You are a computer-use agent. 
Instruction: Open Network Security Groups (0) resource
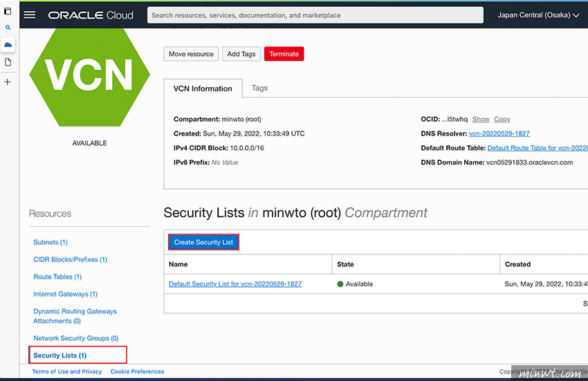click(x=76, y=338)
